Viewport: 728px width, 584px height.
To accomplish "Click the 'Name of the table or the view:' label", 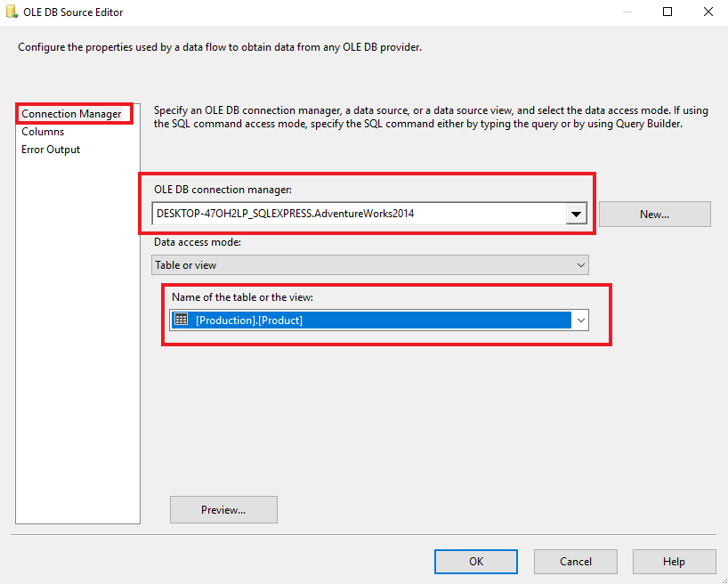I will pyautogui.click(x=242, y=297).
